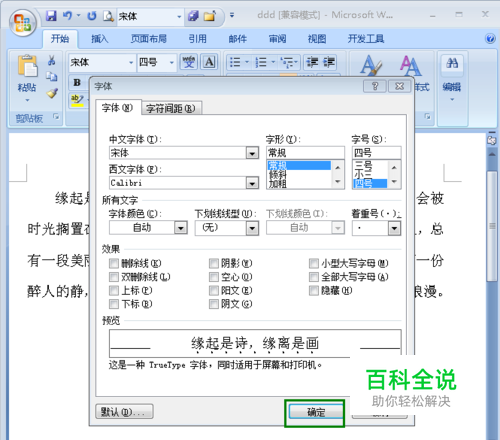500x440 pixels.
Task: Cut selection with the scissors icon
Action: click(51, 60)
